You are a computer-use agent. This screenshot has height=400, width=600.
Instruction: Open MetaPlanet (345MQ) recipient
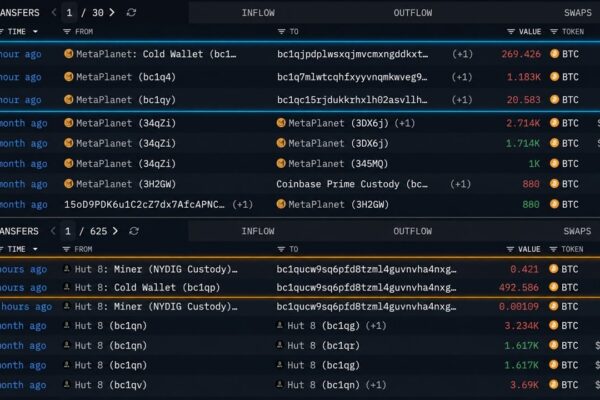338,164
